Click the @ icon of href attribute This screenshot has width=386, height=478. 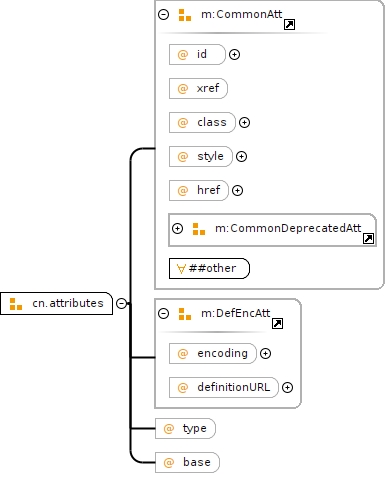pyautogui.click(x=183, y=191)
